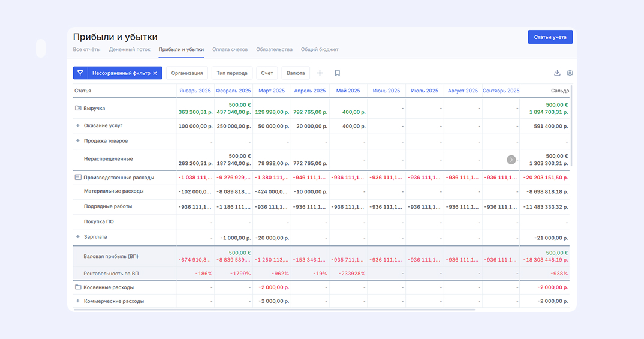Click the Статьи учета button
This screenshot has width=644, height=339.
550,37
